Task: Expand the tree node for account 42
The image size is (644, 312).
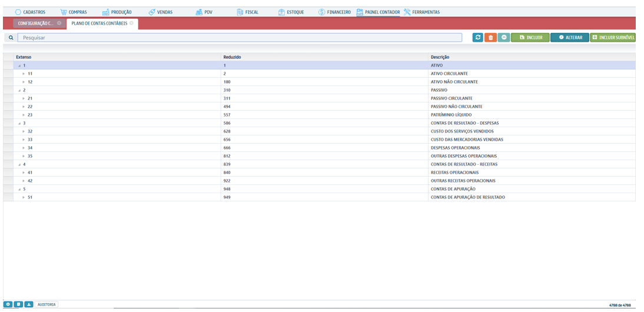Action: coord(24,181)
